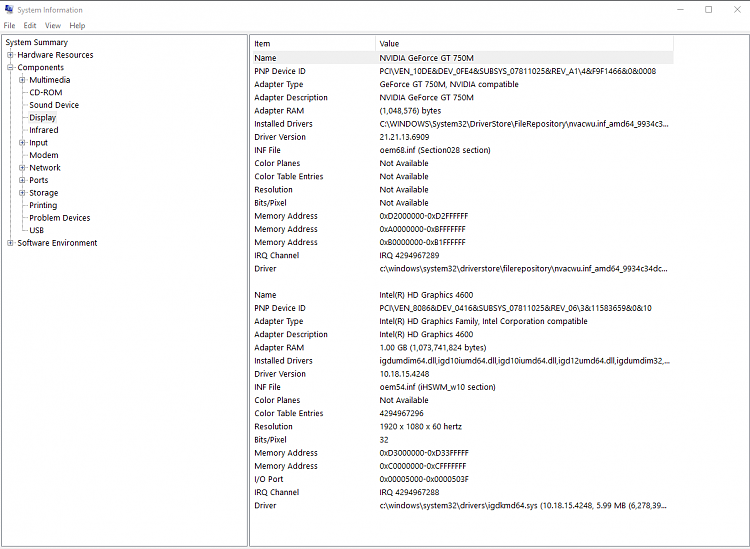Screen dimensions: 750x549
Task: Expand the Hardware Resources node
Action: click(10, 55)
